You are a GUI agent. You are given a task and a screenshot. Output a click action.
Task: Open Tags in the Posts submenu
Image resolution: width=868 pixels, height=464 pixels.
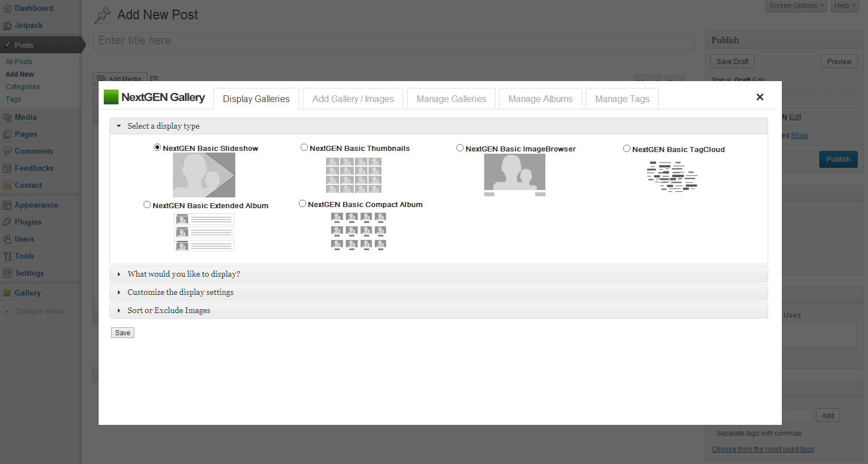pos(14,99)
